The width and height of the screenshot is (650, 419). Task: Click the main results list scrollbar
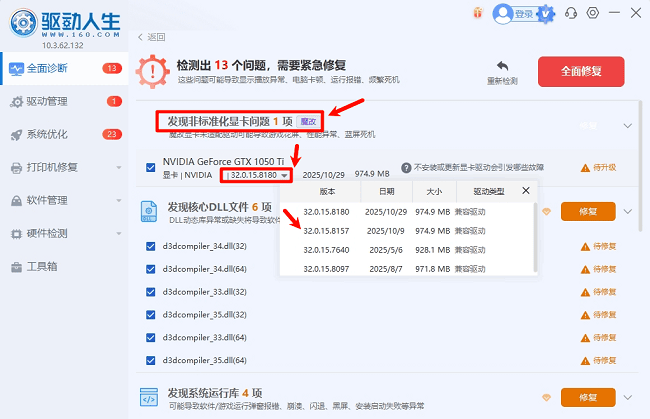pyautogui.click(x=640, y=166)
